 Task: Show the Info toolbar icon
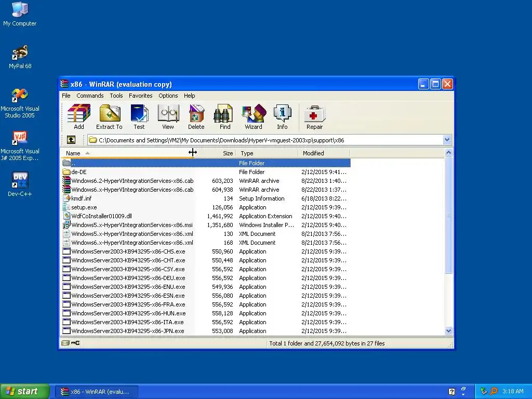pyautogui.click(x=282, y=117)
